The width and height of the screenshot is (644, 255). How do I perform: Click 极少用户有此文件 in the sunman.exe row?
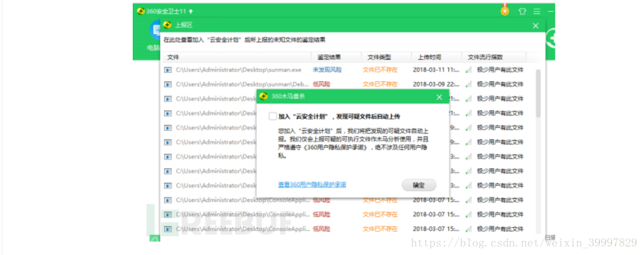pos(500,70)
